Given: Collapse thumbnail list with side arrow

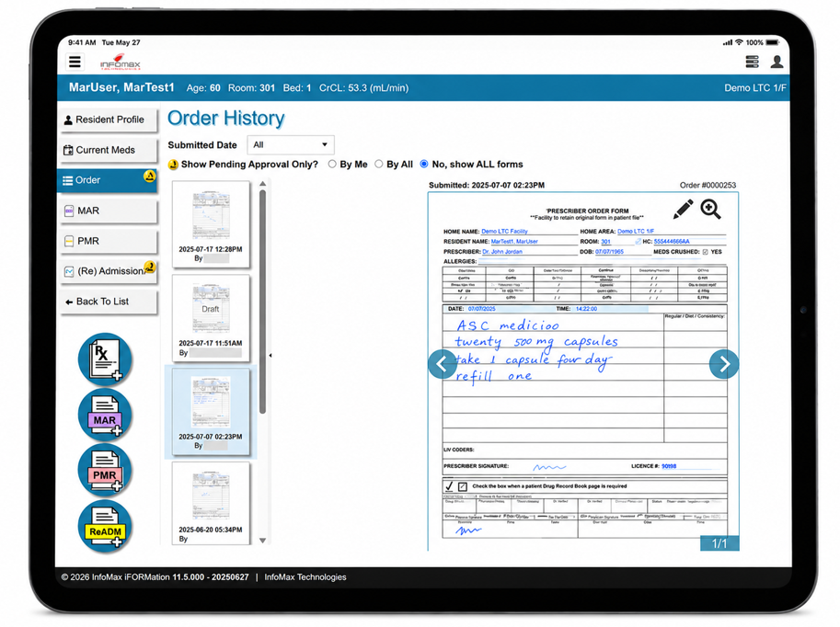Looking at the screenshot, I should 270,355.
